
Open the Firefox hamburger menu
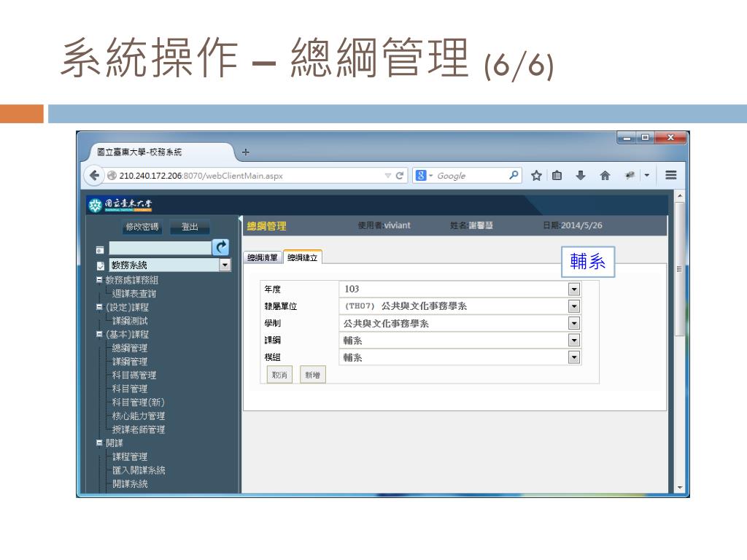pyautogui.click(x=671, y=175)
